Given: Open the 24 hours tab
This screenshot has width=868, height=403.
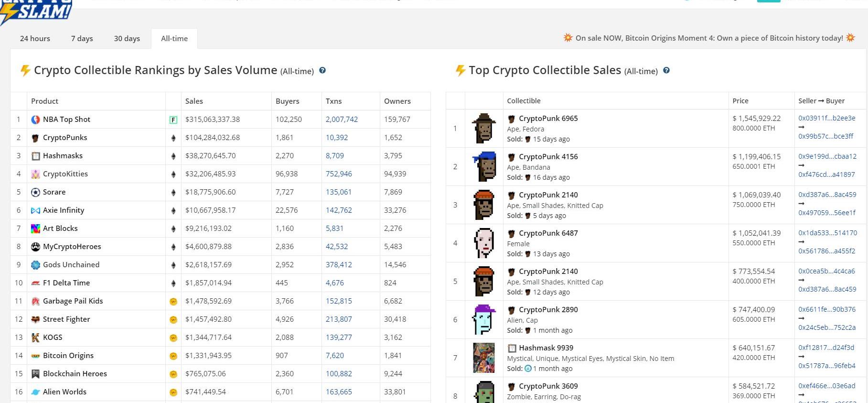Looking at the screenshot, I should (x=35, y=39).
